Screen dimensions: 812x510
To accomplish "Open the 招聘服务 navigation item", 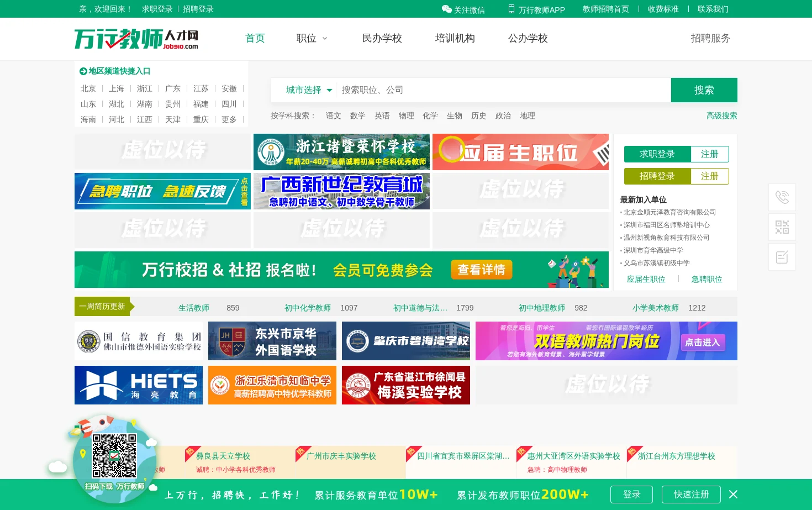I will click(710, 38).
